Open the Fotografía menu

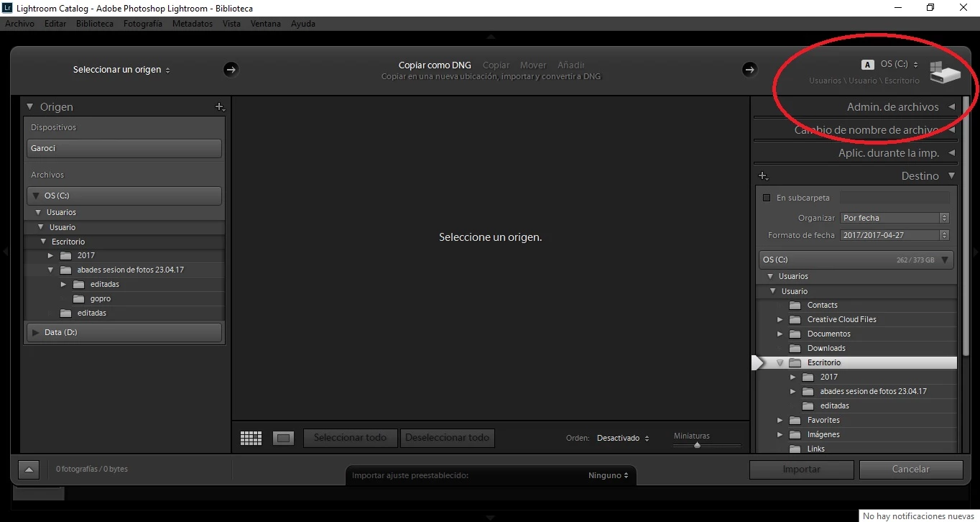(x=143, y=24)
